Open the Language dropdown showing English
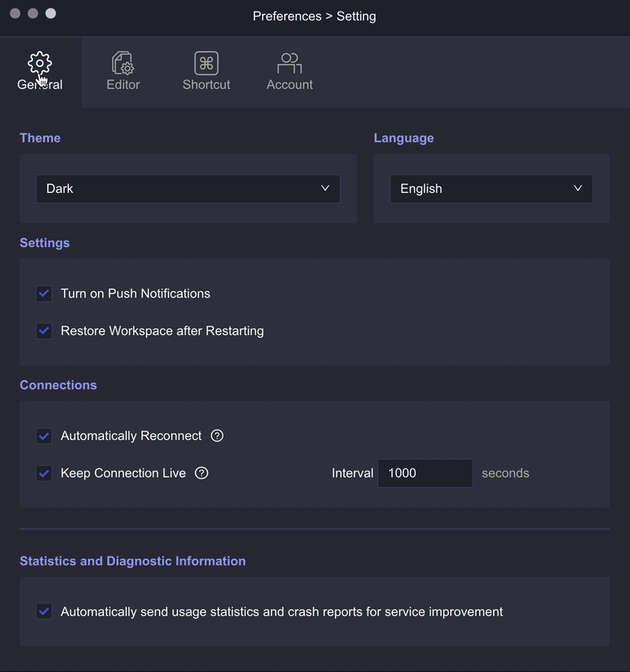 (x=491, y=189)
